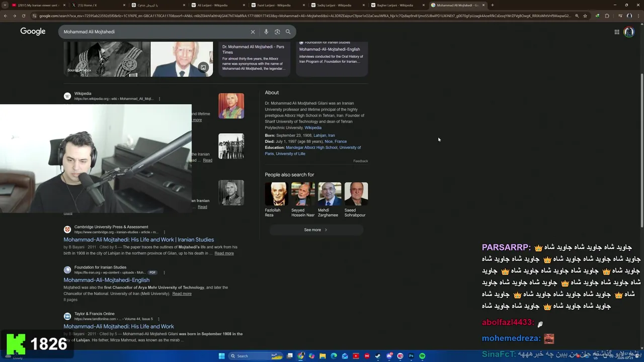644x362 pixels.
Task: Open first Wikipedia result thumbnail image
Action: [x=231, y=106]
